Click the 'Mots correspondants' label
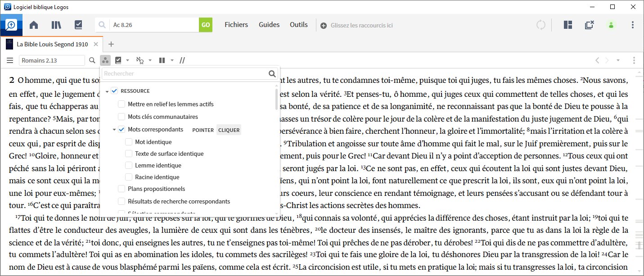The height and width of the screenshot is (276, 644). pos(156,130)
